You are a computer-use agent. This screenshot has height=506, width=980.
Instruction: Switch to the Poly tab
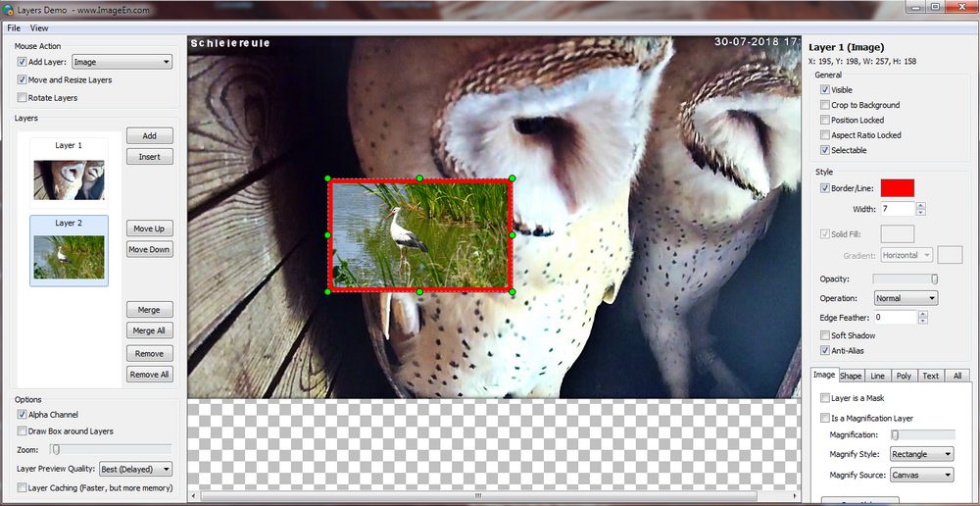coord(904,376)
